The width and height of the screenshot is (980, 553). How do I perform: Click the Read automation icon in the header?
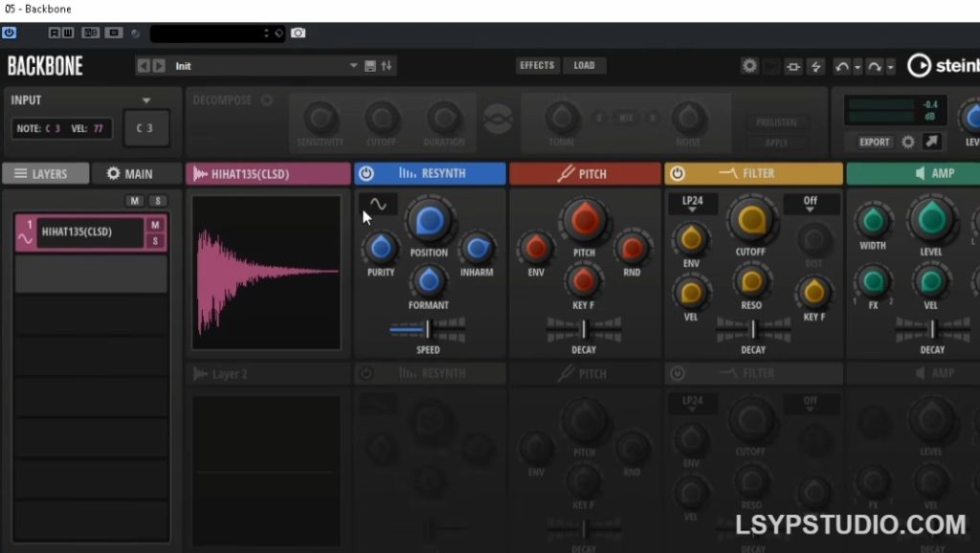(x=55, y=32)
